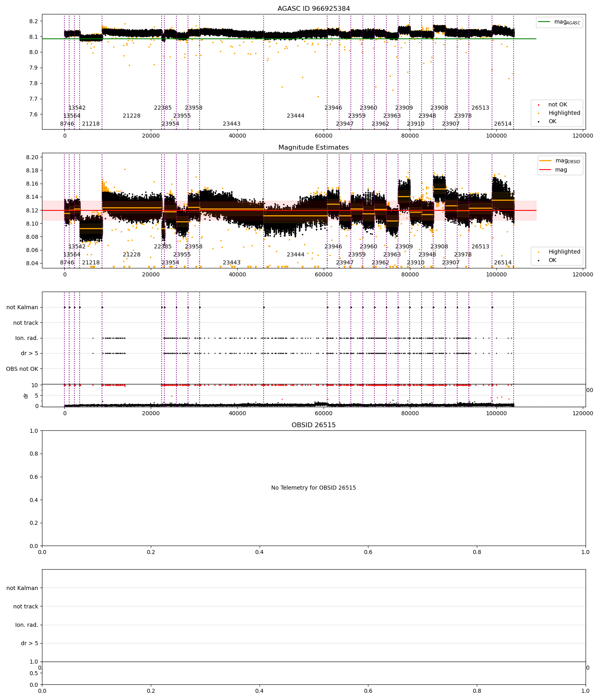The height and width of the screenshot is (700, 600).
Task: Click the 'OBSID 26515' panel title
Action: pyautogui.click(x=314, y=425)
